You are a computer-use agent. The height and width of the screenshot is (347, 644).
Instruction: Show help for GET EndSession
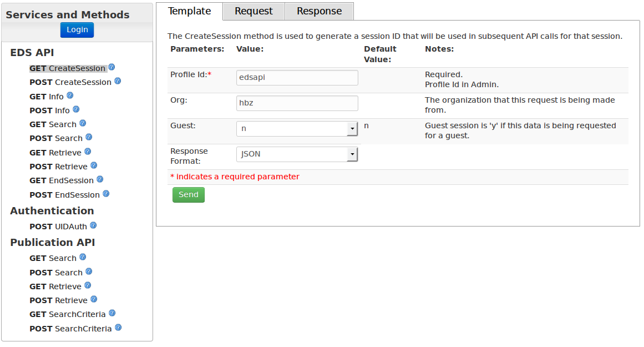pos(100,179)
